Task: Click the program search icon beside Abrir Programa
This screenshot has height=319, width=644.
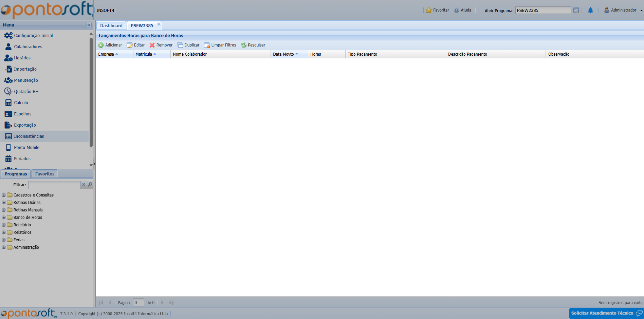Action: click(576, 11)
